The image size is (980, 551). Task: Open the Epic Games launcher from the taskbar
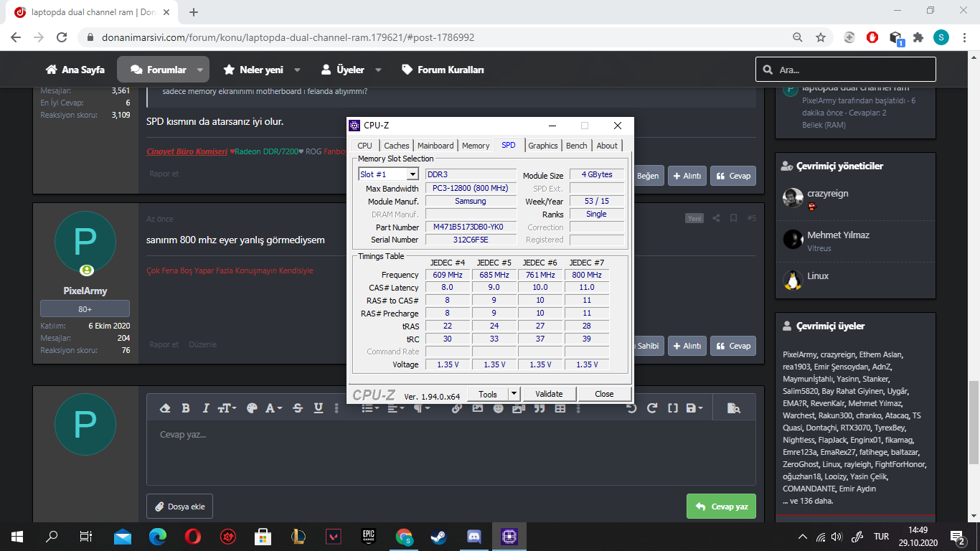(x=369, y=536)
